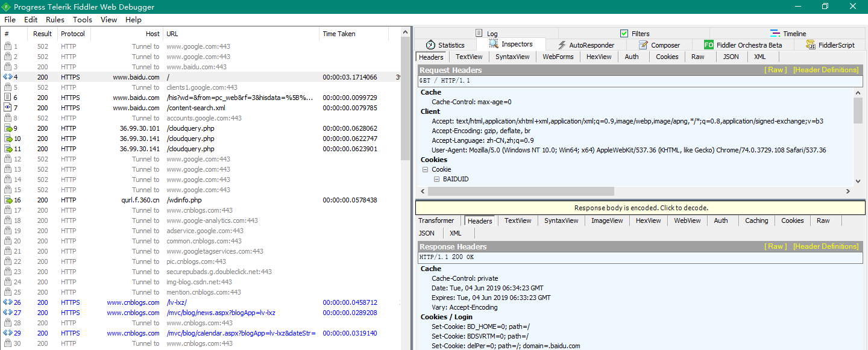Click the blue arrows icon of session 27

(7, 313)
